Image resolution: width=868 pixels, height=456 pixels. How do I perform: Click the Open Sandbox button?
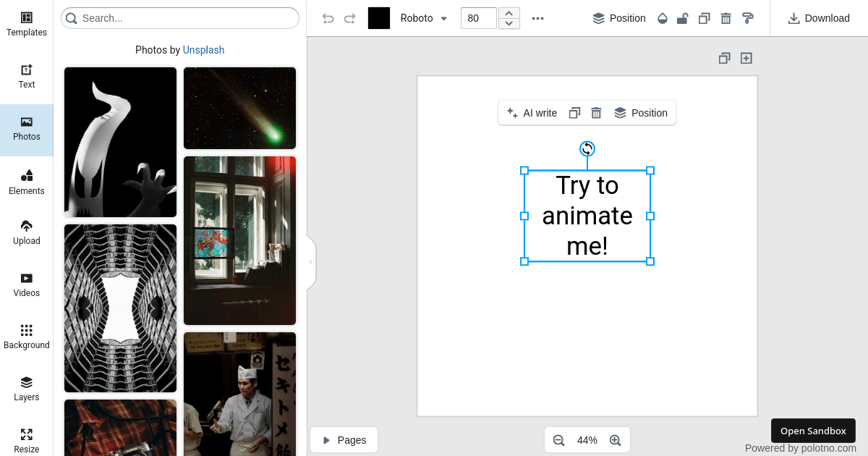(x=813, y=431)
